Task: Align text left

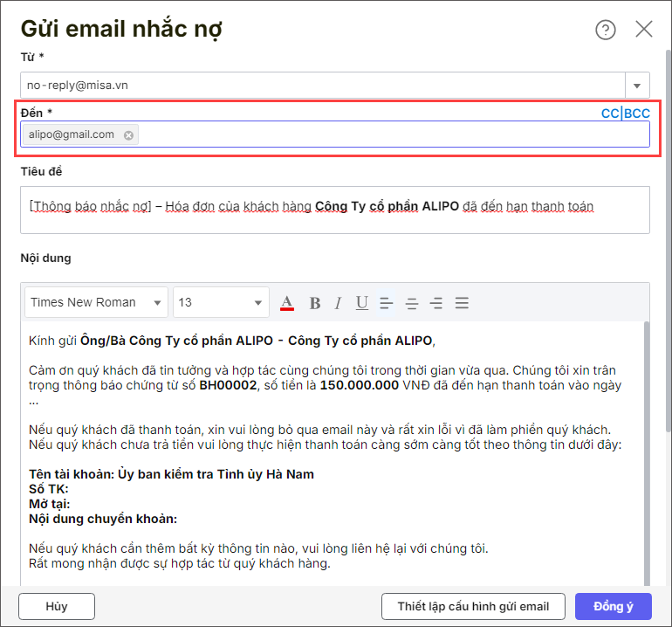Action: tap(387, 303)
